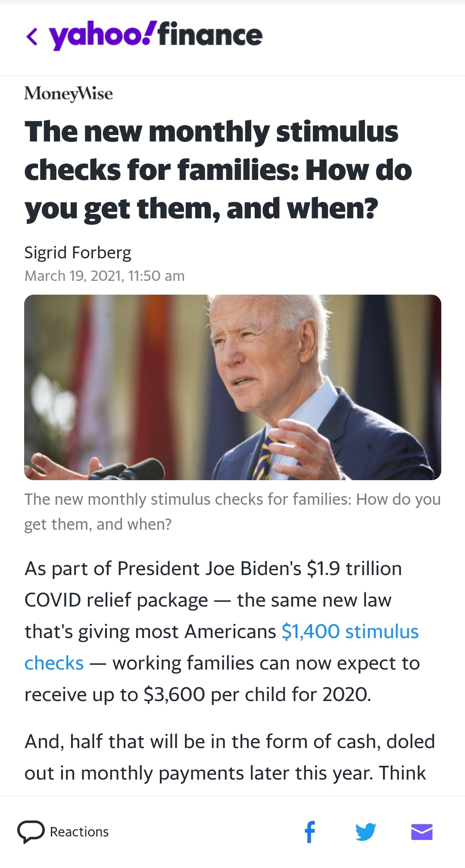Screen dimensions: 465x868
Task: Share the article on Twitter
Action: (365, 832)
